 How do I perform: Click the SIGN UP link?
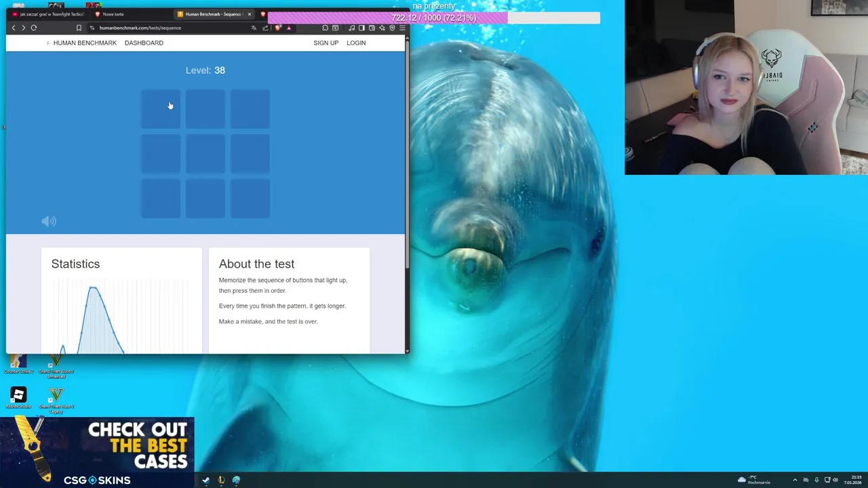tap(325, 43)
